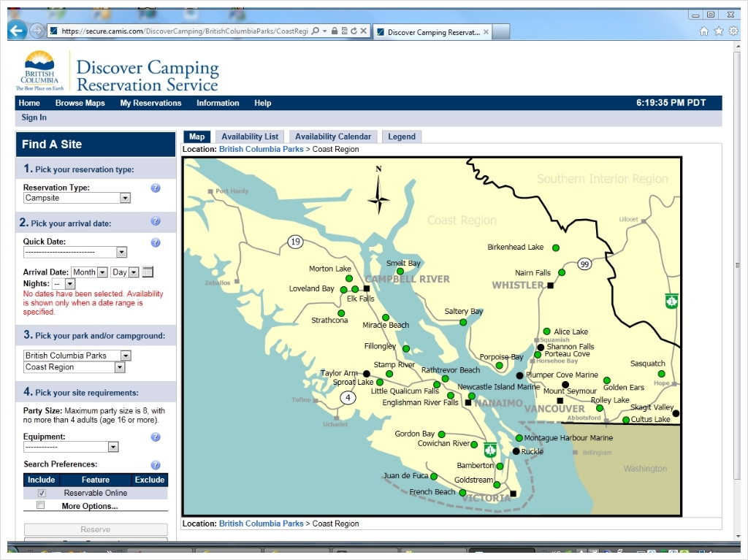Viewport: 748px width, 560px height.
Task: Select Birkenhead Lake green marker on map
Action: pyautogui.click(x=556, y=248)
